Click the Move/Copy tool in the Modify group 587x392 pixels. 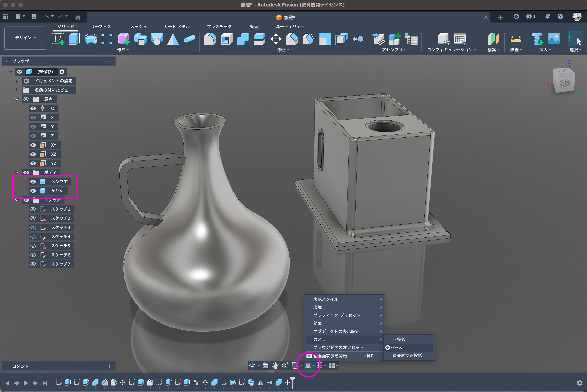point(276,39)
